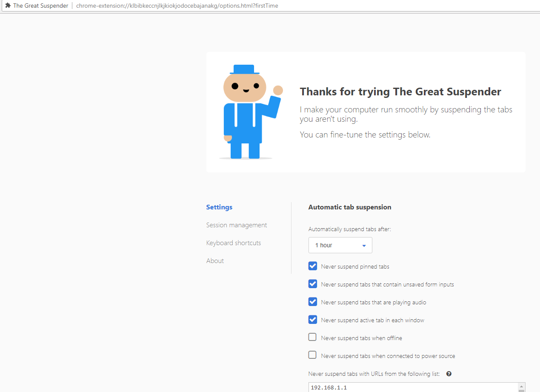Viewport: 540px width, 392px height.
Task: Uncheck 'Never suspend tabs that contain unsaved form inputs'
Action: click(313, 284)
